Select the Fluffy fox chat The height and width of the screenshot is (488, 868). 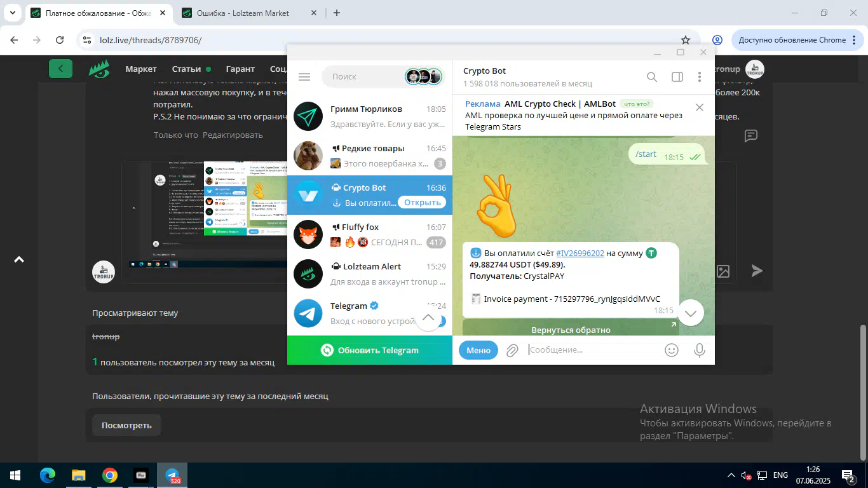tap(370, 234)
